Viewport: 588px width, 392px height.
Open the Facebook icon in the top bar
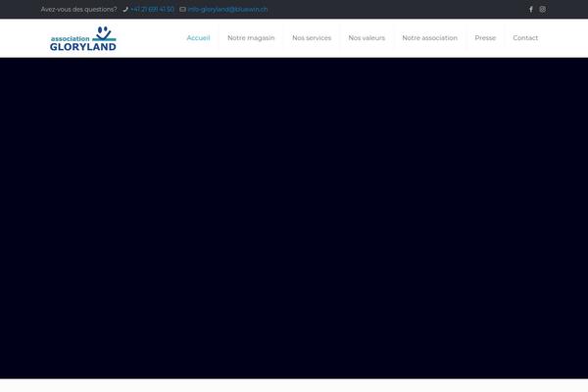[x=531, y=10]
